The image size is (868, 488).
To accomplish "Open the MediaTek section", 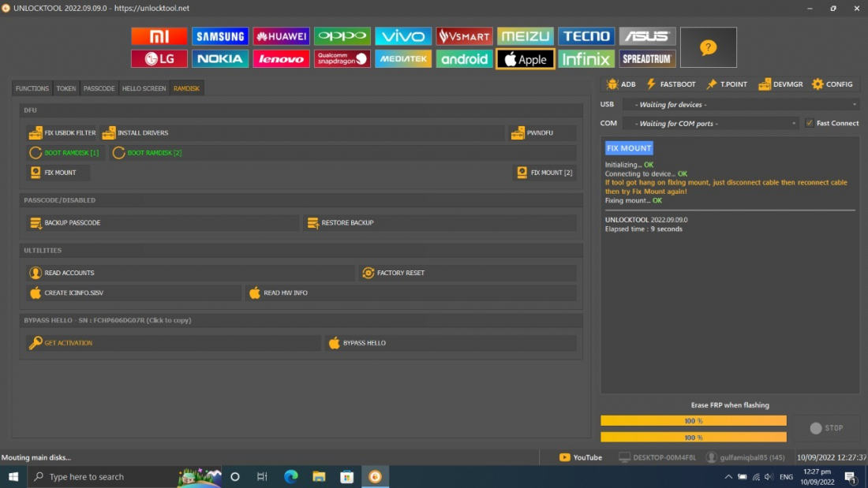I will click(403, 58).
